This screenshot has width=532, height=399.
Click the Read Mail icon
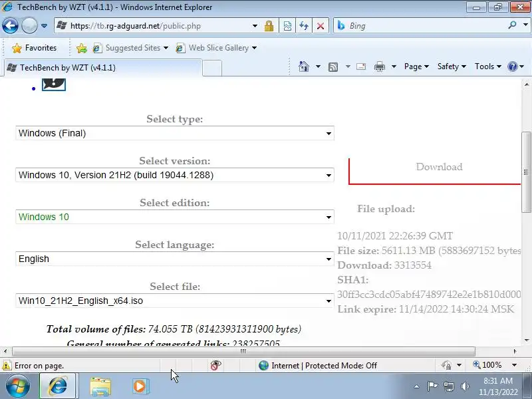coord(361,66)
